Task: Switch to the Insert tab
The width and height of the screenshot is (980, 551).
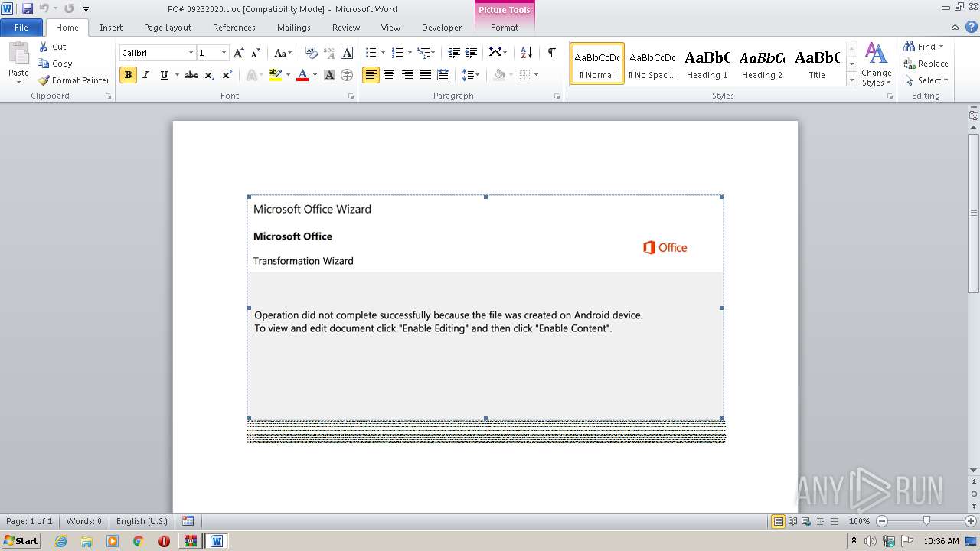Action: pos(111,28)
